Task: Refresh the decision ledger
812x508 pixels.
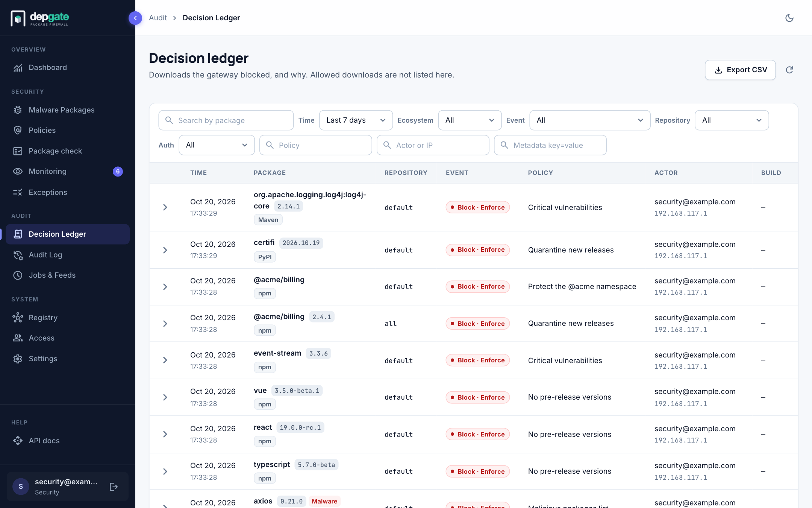Action: pos(789,70)
